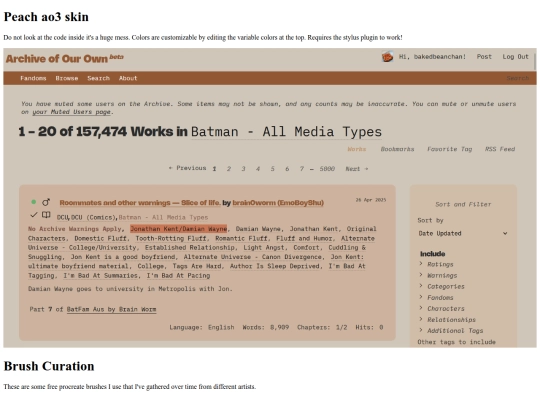Go to page 2 of results
This screenshot has height=405, width=540.
[x=229, y=169]
